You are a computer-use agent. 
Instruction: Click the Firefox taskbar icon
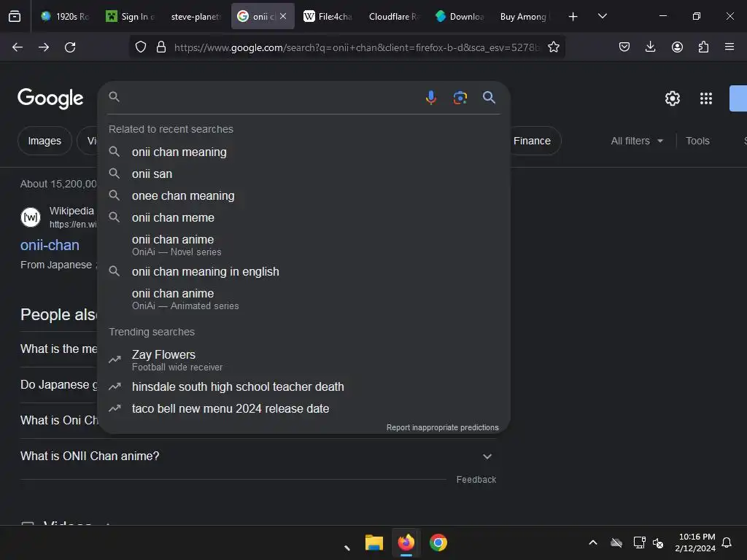pos(406,542)
